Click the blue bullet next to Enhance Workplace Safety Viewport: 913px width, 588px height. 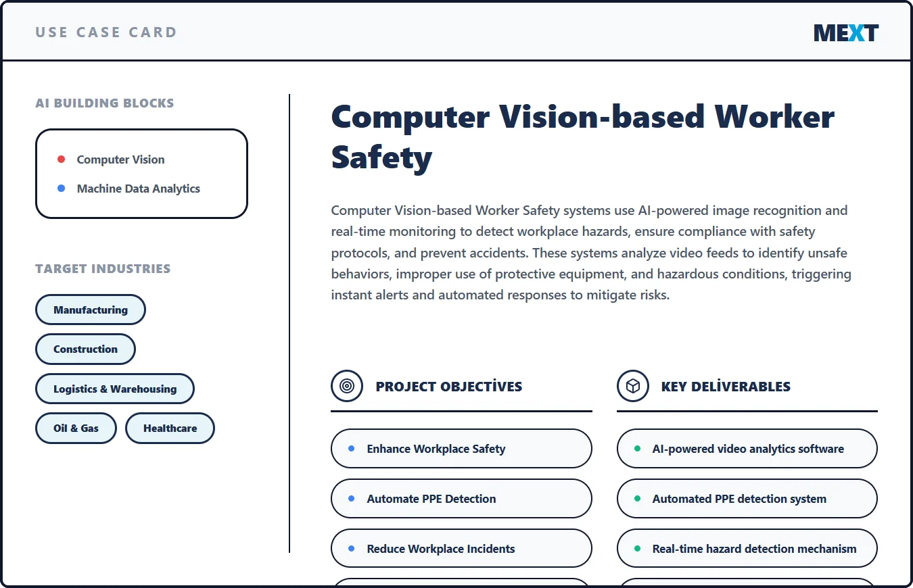(x=351, y=449)
